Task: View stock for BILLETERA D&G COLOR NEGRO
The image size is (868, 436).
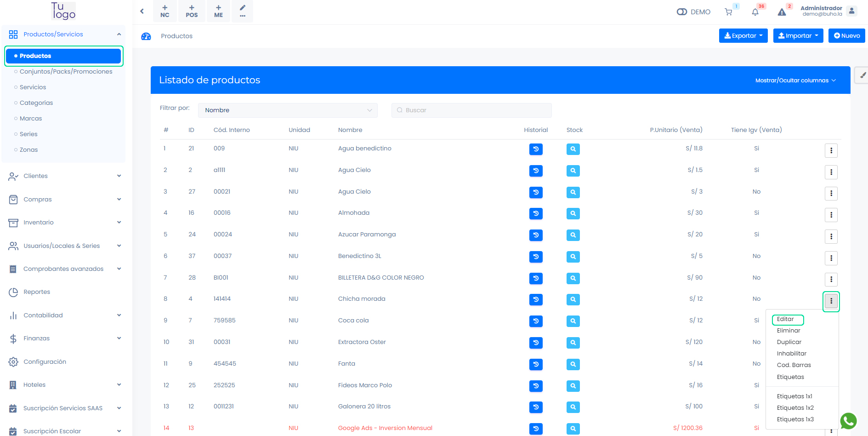Action: point(573,278)
